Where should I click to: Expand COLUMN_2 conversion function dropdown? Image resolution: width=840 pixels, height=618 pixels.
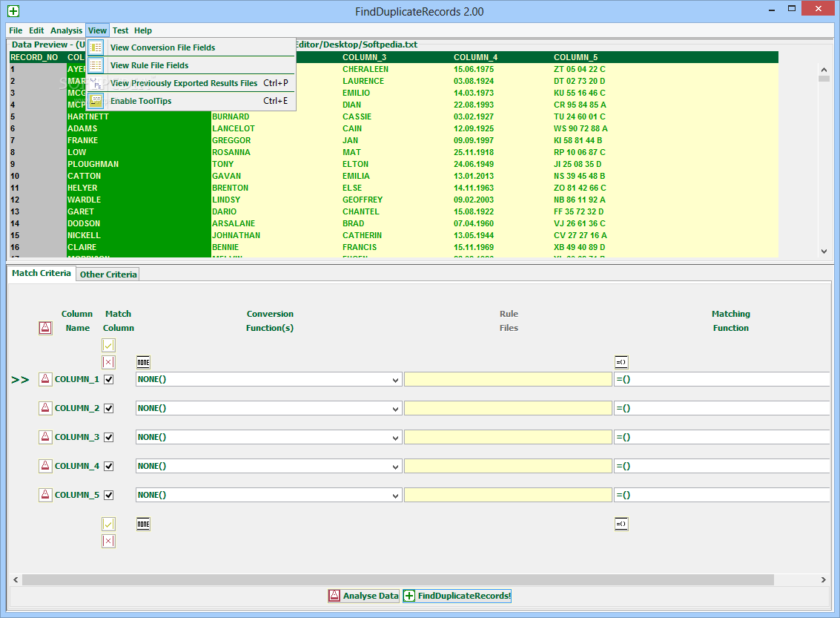395,409
